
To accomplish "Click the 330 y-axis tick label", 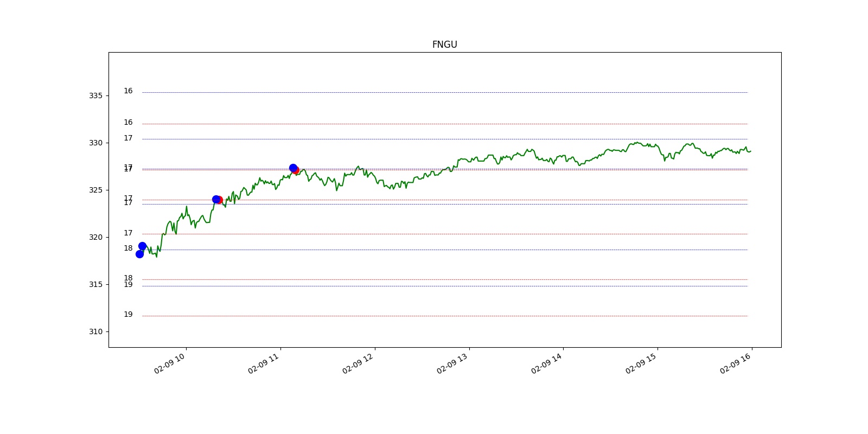I will 95,143.
